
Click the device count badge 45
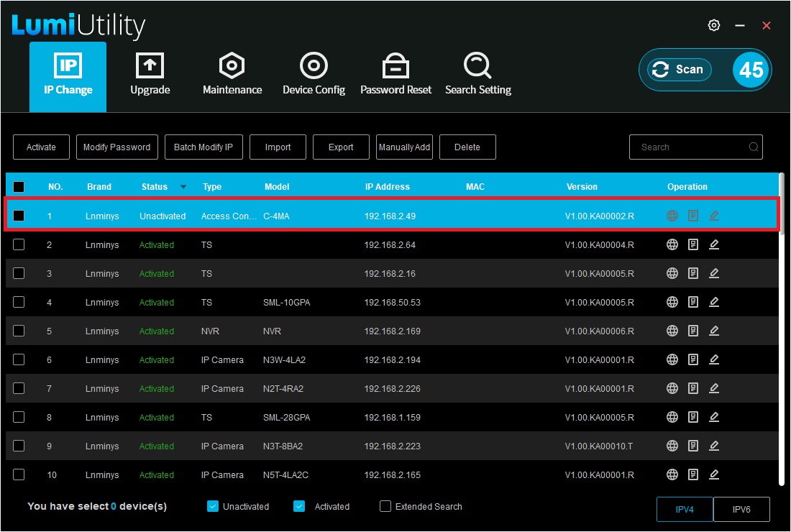751,70
